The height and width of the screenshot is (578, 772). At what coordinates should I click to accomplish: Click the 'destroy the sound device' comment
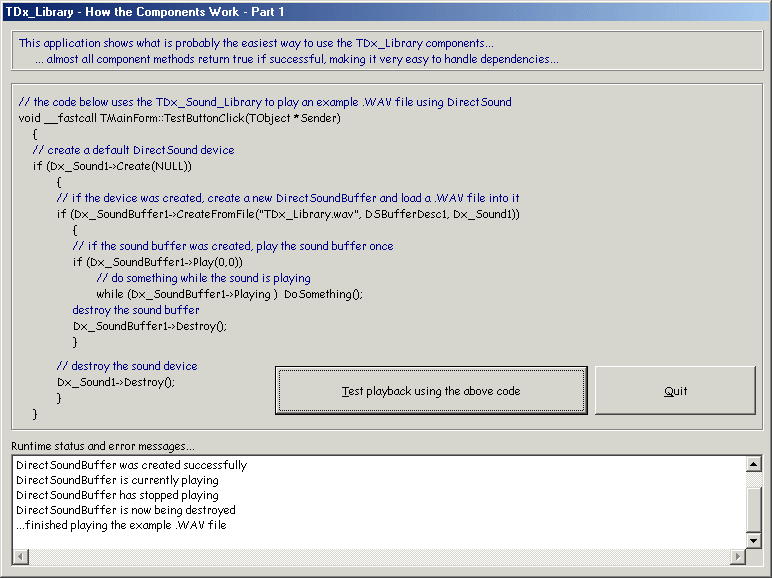tap(127, 366)
